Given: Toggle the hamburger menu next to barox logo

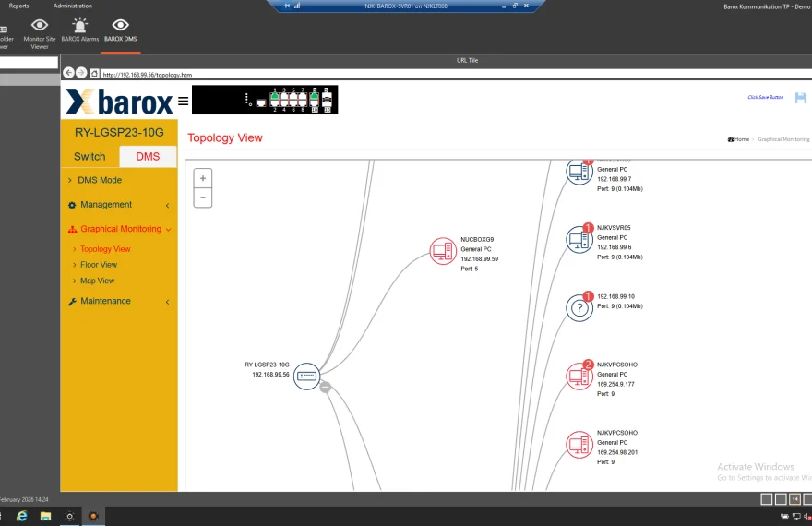Looking at the screenshot, I should coord(183,101).
